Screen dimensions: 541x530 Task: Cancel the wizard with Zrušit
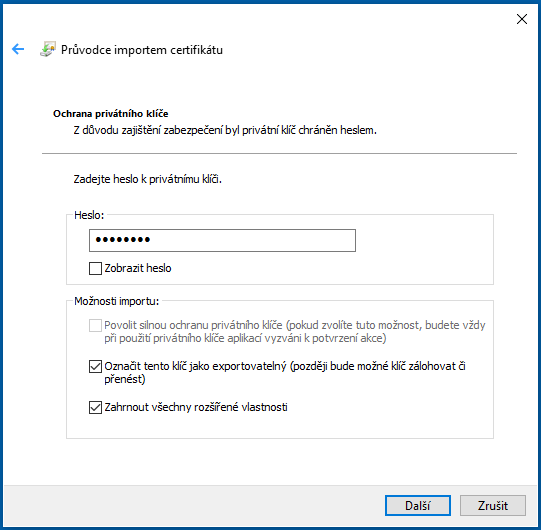(x=493, y=506)
